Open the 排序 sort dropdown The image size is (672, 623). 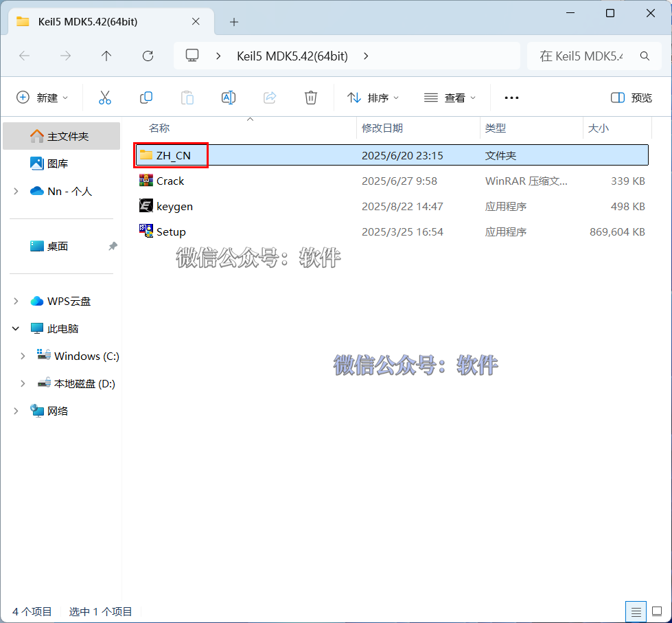click(x=373, y=98)
